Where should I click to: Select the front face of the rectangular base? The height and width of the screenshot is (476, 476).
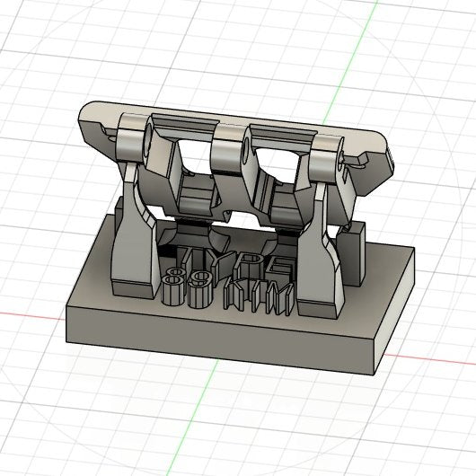click(x=221, y=341)
